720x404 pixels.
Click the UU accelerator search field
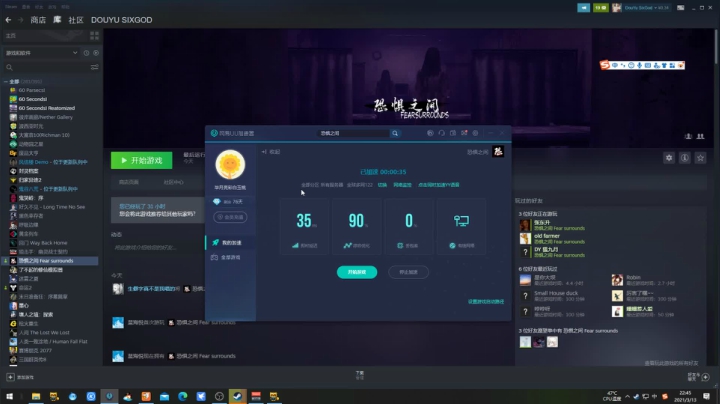coord(353,133)
